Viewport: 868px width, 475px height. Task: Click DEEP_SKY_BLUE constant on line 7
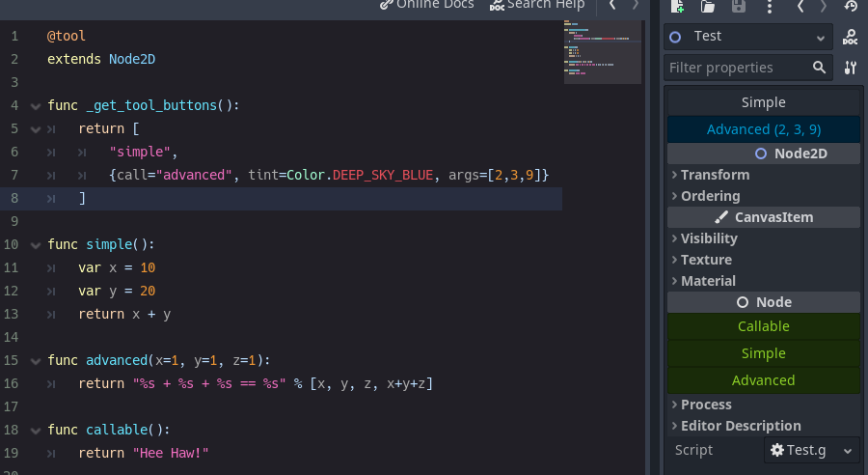click(x=383, y=175)
